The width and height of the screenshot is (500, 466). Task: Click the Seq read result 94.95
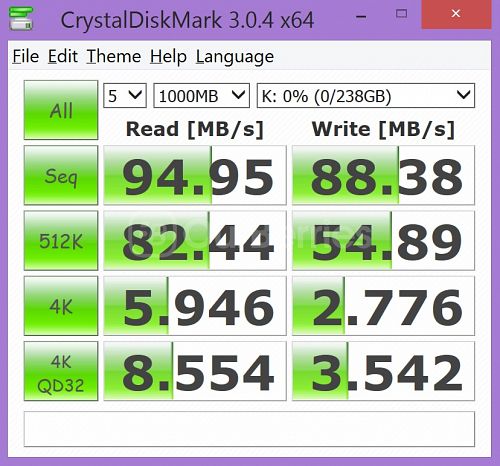(195, 175)
